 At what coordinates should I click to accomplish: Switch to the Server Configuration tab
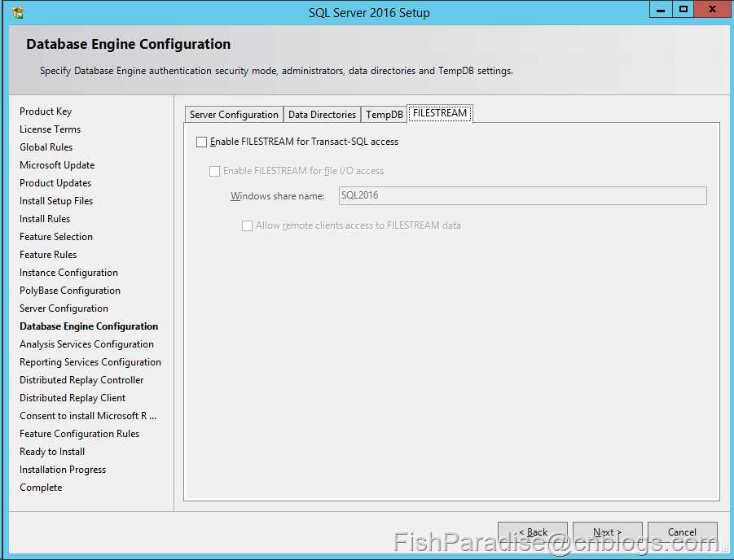tap(234, 115)
